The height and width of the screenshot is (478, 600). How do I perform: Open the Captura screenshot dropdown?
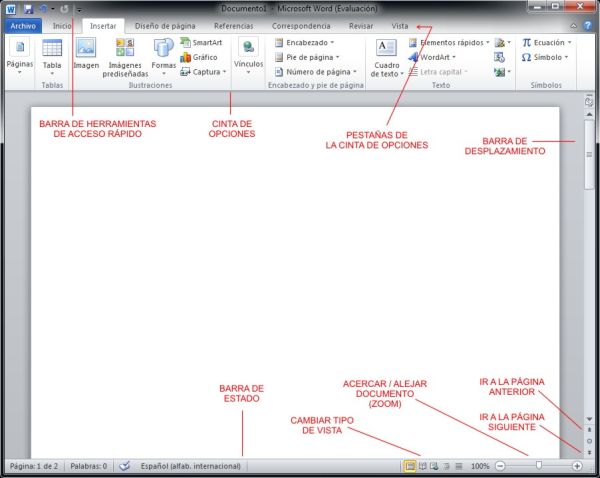point(203,72)
